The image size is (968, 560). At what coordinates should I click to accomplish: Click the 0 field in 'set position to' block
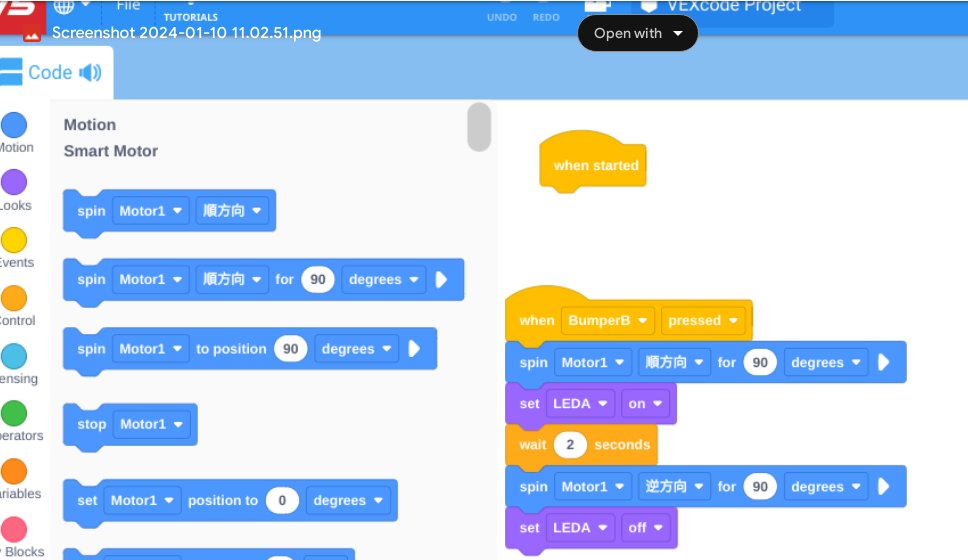point(282,500)
